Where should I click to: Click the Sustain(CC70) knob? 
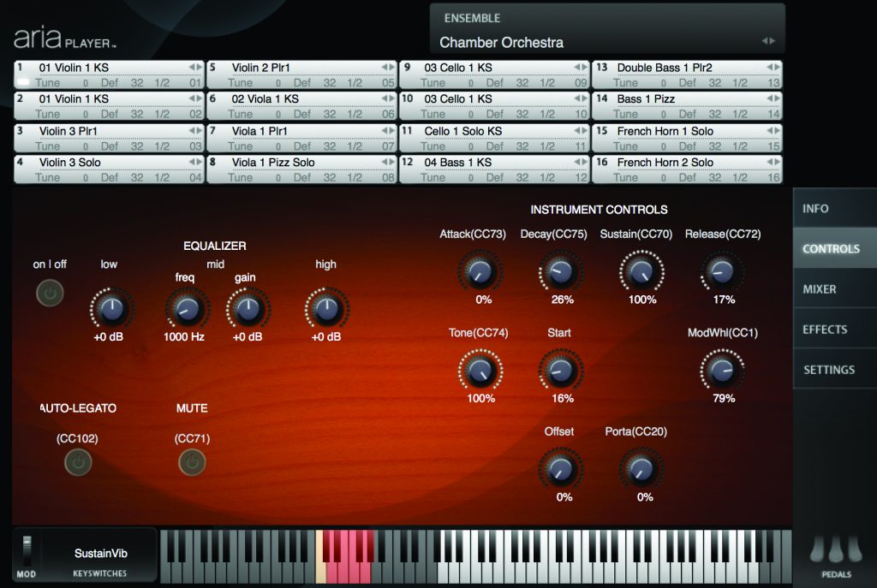pos(641,271)
